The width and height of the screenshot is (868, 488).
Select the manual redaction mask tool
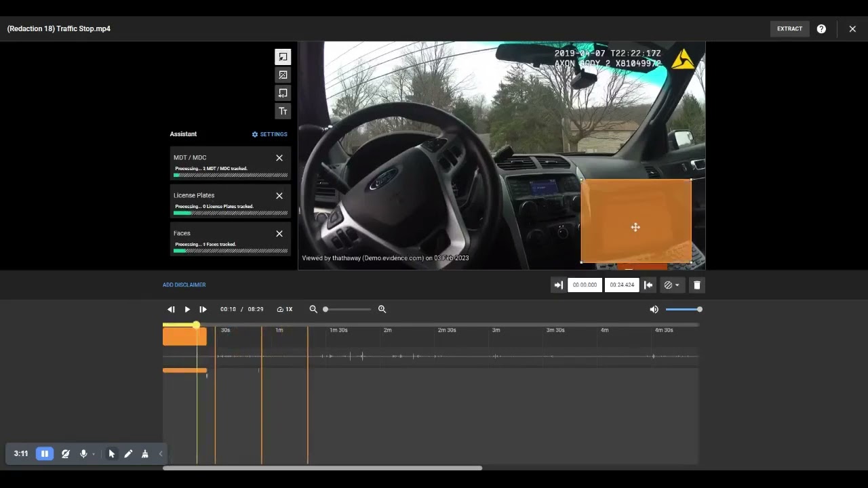point(283,57)
